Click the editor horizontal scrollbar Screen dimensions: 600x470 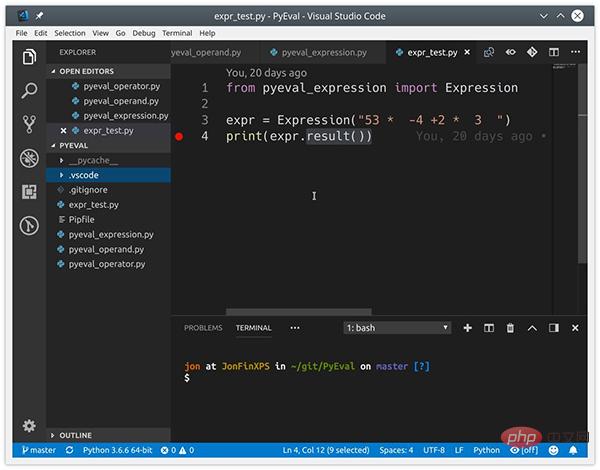tap(298, 312)
